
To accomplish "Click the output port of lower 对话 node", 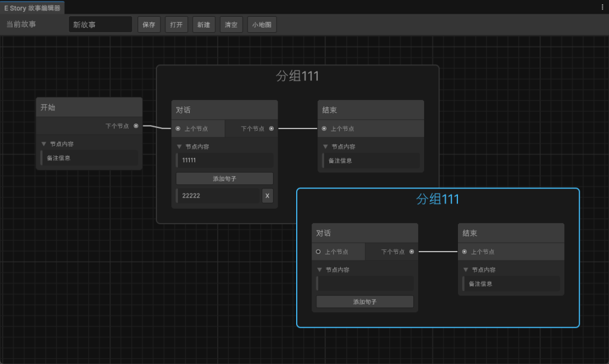I will click(x=412, y=252).
